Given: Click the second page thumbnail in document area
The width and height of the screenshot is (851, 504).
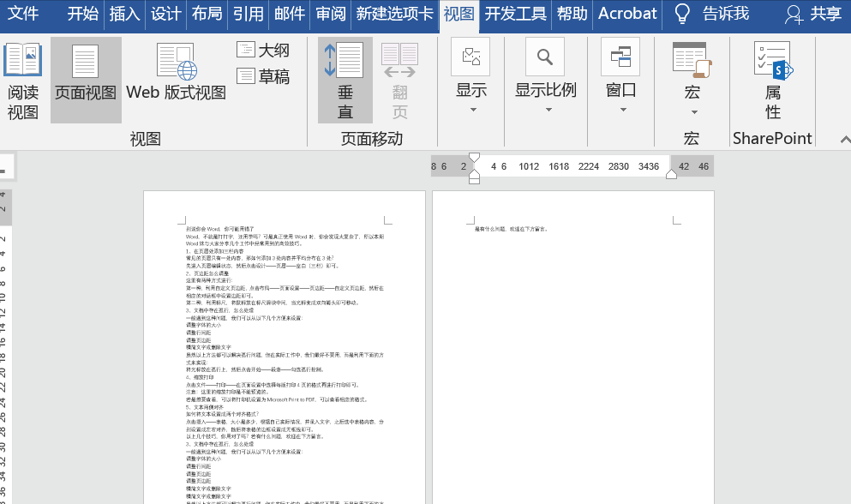Looking at the screenshot, I should click(x=572, y=343).
